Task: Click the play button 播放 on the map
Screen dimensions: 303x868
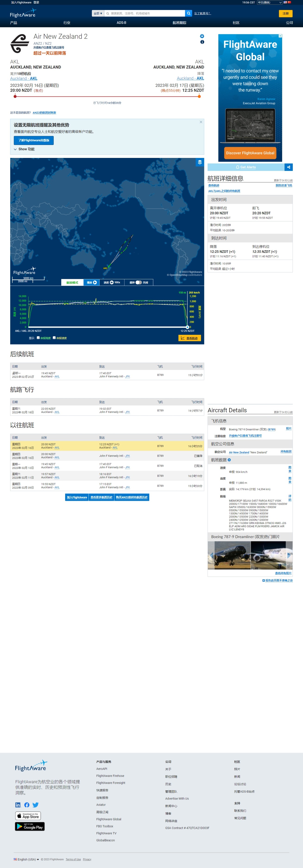Action: click(x=92, y=282)
